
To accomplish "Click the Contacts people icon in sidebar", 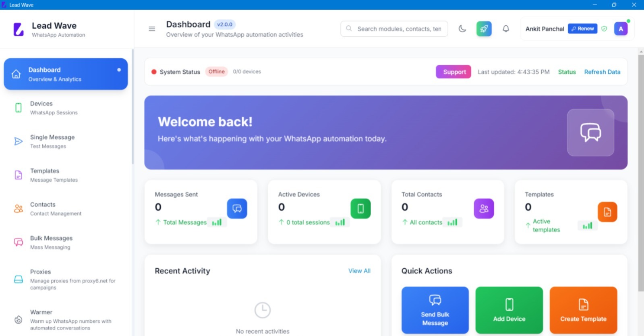I will coord(19,209).
